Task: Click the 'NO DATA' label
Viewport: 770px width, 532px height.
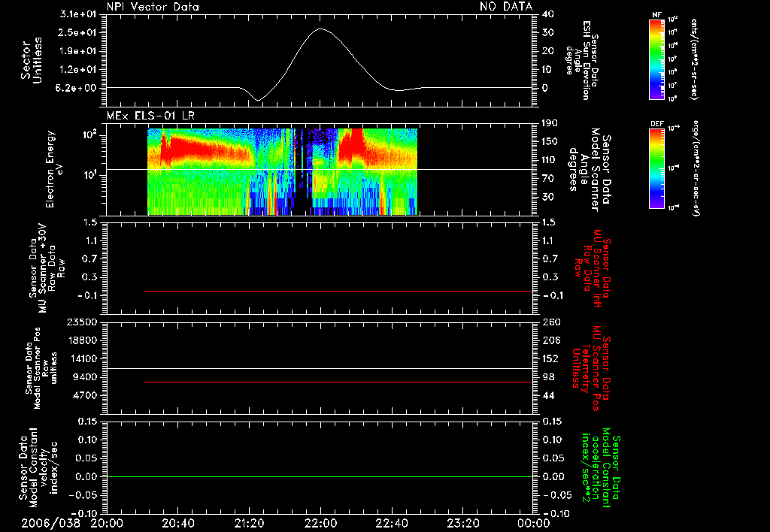Action: (x=506, y=6)
